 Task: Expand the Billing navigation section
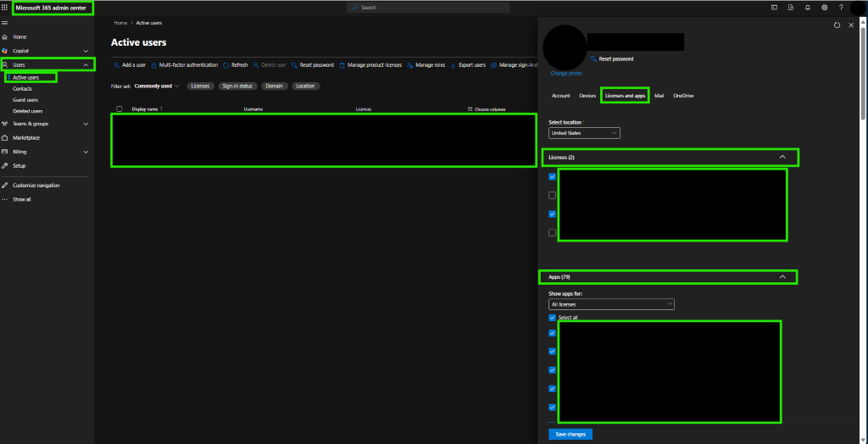click(86, 152)
